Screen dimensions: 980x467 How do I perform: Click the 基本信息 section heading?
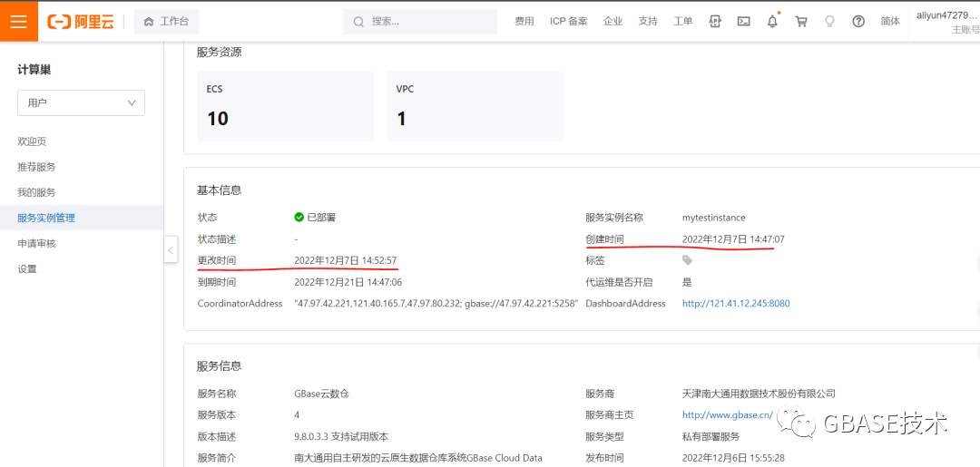click(x=220, y=190)
